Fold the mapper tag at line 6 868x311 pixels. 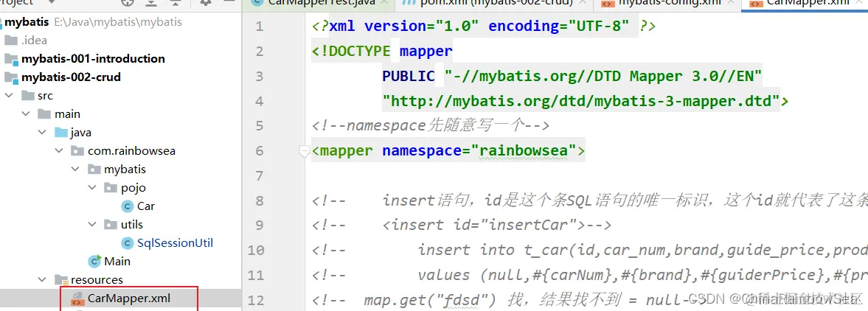(x=304, y=151)
